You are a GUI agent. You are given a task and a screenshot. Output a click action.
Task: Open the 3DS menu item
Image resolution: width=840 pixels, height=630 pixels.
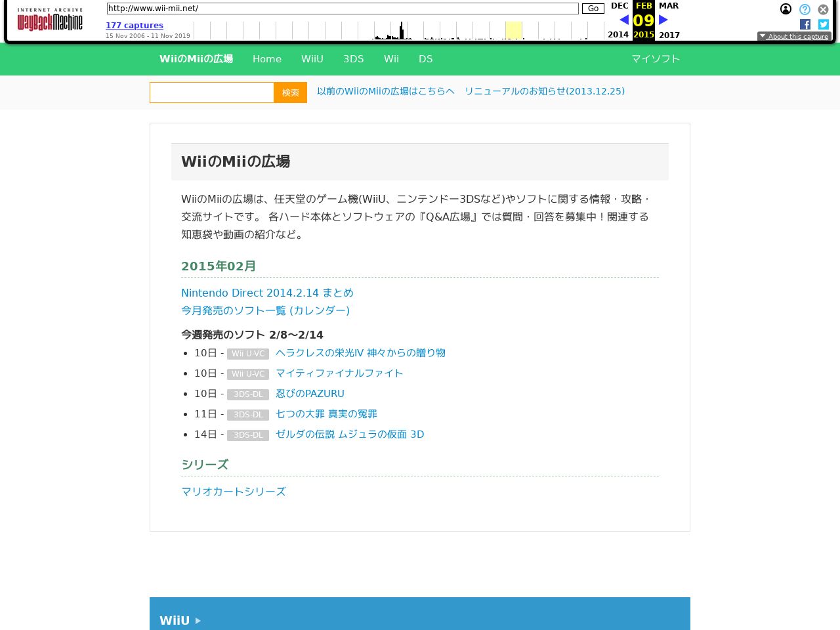[354, 59]
